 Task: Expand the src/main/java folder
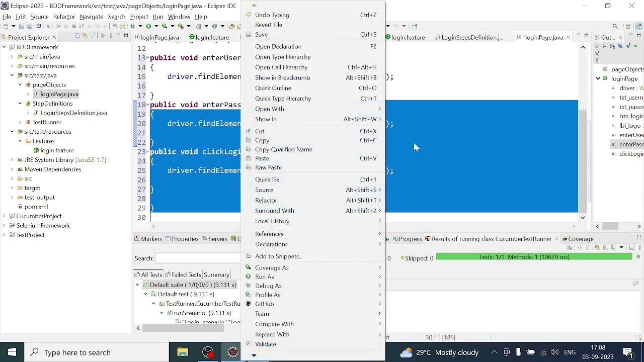pyautogui.click(x=12, y=57)
